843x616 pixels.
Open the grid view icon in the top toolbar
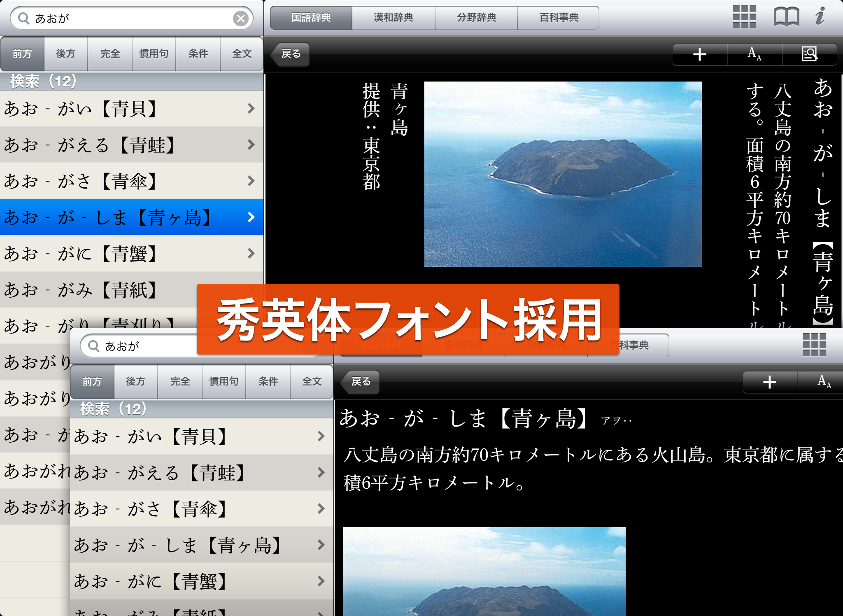[x=744, y=17]
